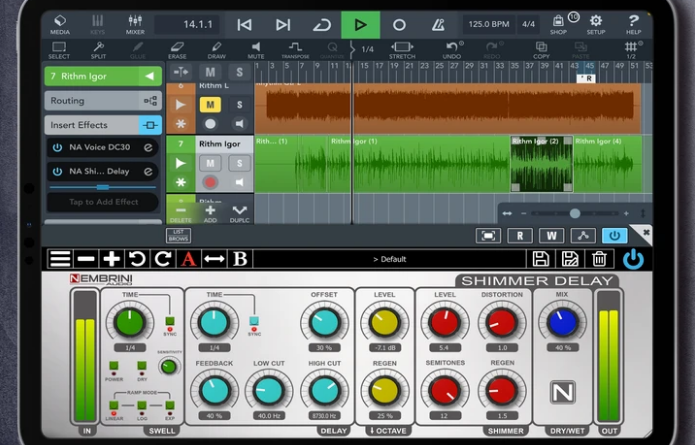
Task: Select the Rithm Igor (4) audio clip
Action: coord(608,164)
